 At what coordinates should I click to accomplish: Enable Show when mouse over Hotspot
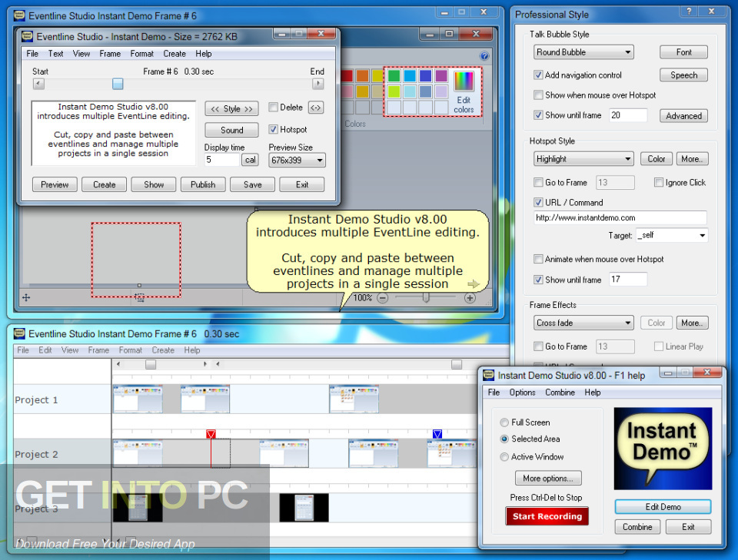[538, 95]
